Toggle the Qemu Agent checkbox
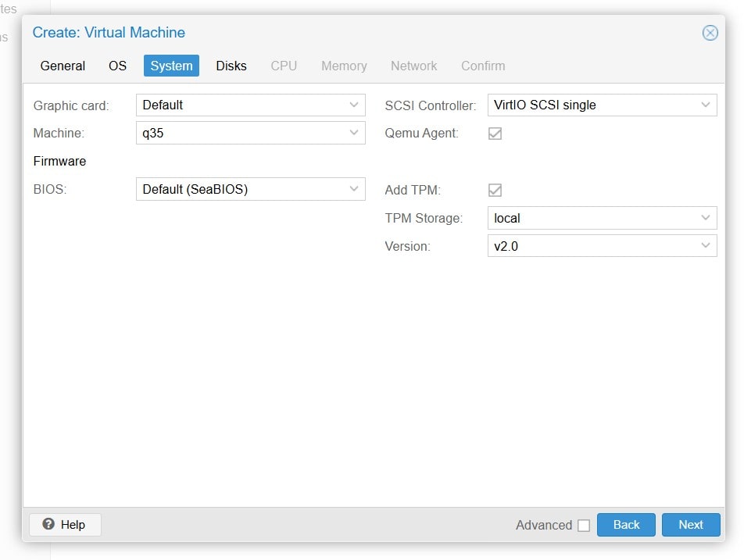Screen dimensions: 744x560 (x=495, y=134)
